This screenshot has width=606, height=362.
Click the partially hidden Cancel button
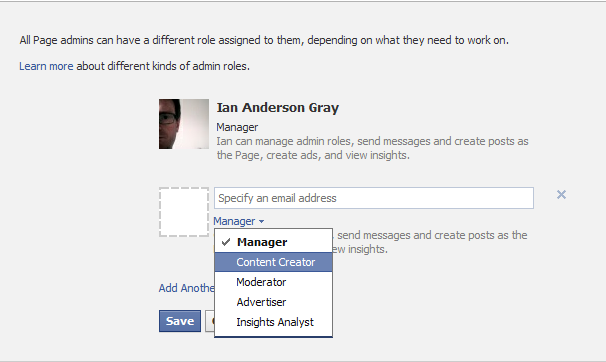(x=210, y=321)
